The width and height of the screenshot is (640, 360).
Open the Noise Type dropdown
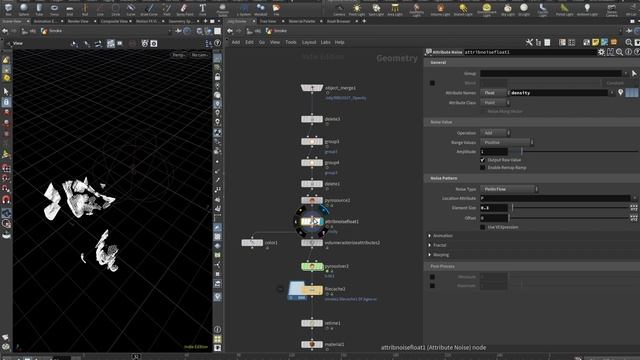click(509, 189)
